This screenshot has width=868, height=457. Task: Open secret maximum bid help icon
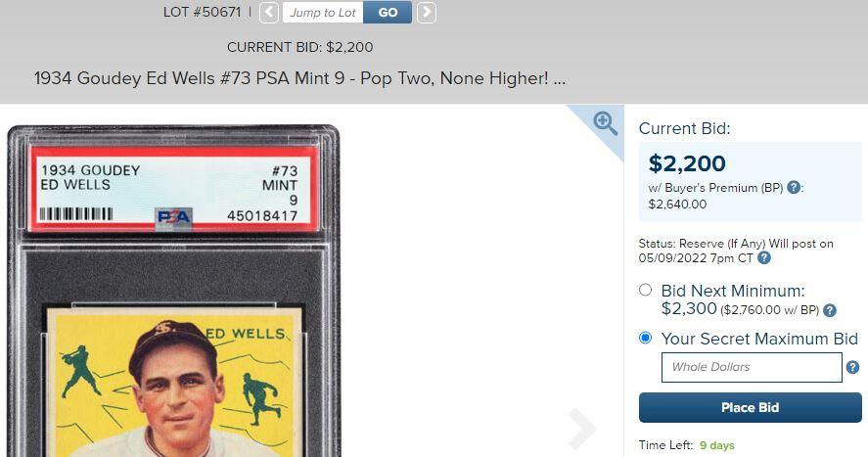tap(852, 367)
